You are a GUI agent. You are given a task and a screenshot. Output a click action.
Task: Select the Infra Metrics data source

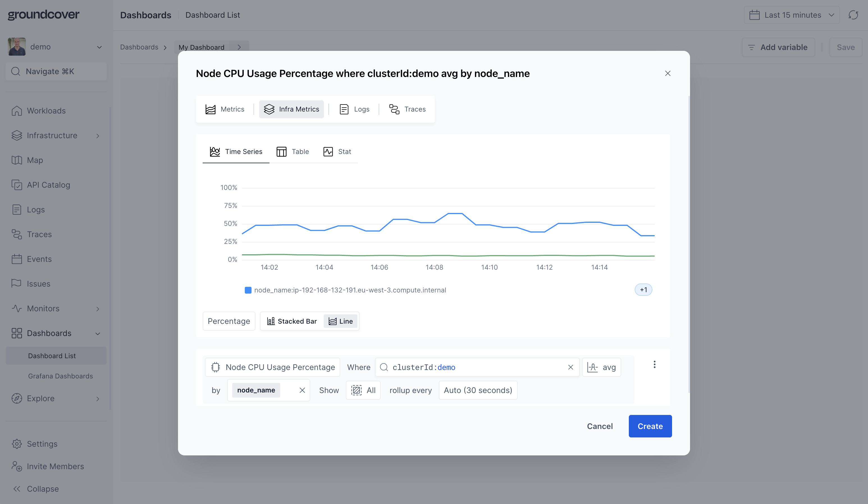point(291,109)
